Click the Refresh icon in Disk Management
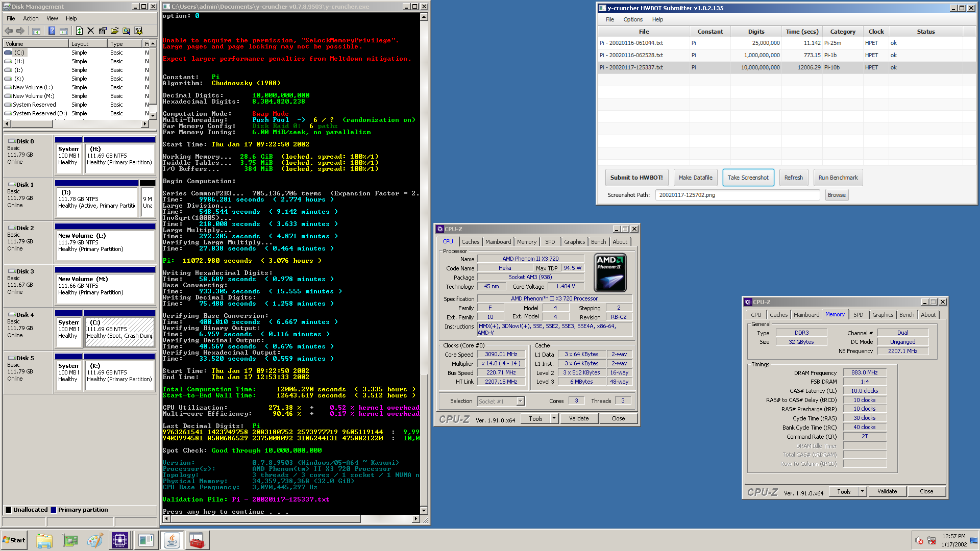Screen dimensions: 980x551 (79, 31)
